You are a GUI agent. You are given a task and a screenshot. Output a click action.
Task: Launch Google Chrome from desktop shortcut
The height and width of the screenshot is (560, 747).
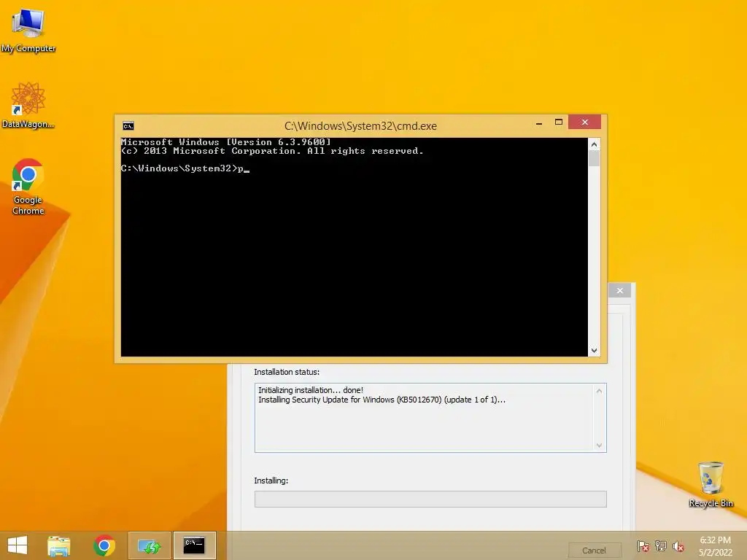28,187
